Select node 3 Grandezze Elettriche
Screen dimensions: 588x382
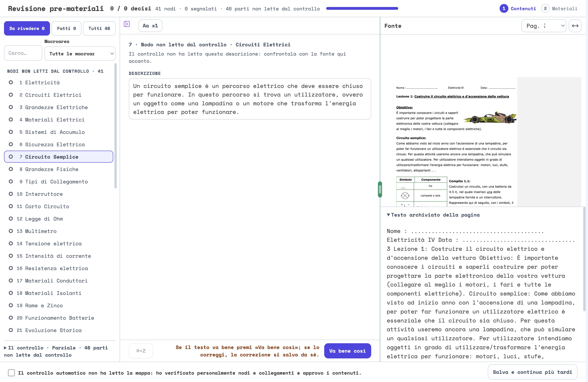(x=59, y=107)
